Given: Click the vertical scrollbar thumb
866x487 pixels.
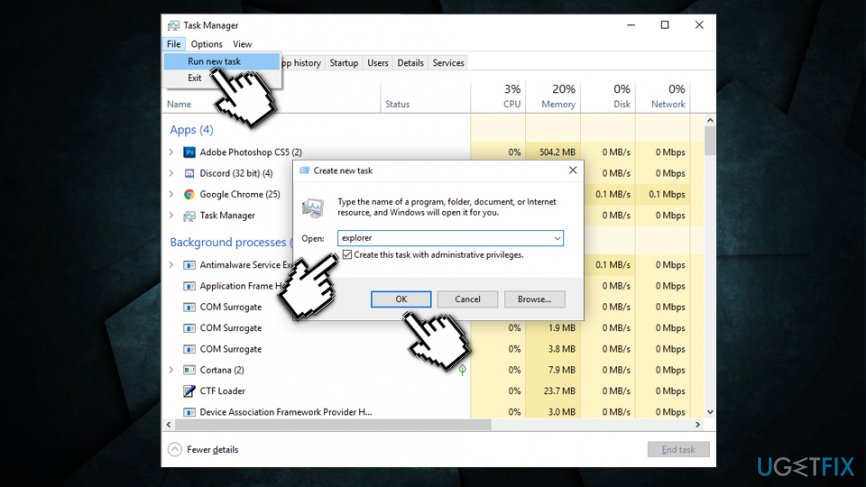Looking at the screenshot, I should (x=710, y=141).
